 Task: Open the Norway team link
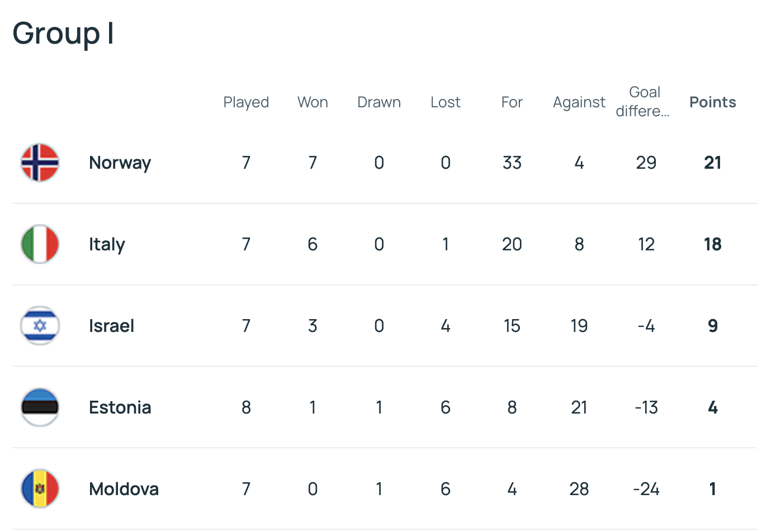[x=120, y=163]
